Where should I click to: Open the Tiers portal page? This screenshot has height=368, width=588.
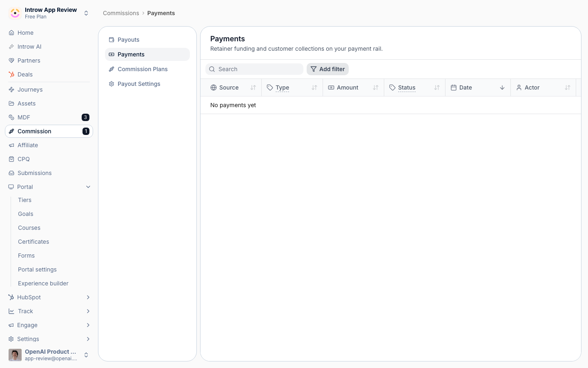click(24, 200)
